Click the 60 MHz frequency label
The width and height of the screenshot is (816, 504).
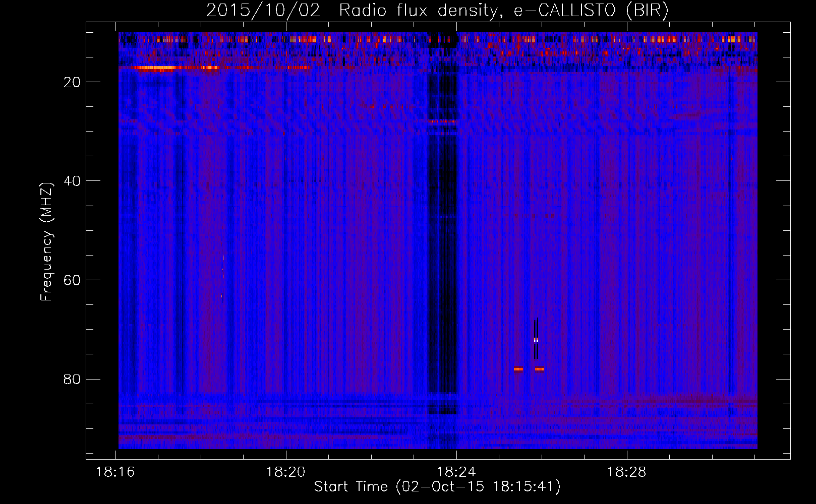click(73, 280)
